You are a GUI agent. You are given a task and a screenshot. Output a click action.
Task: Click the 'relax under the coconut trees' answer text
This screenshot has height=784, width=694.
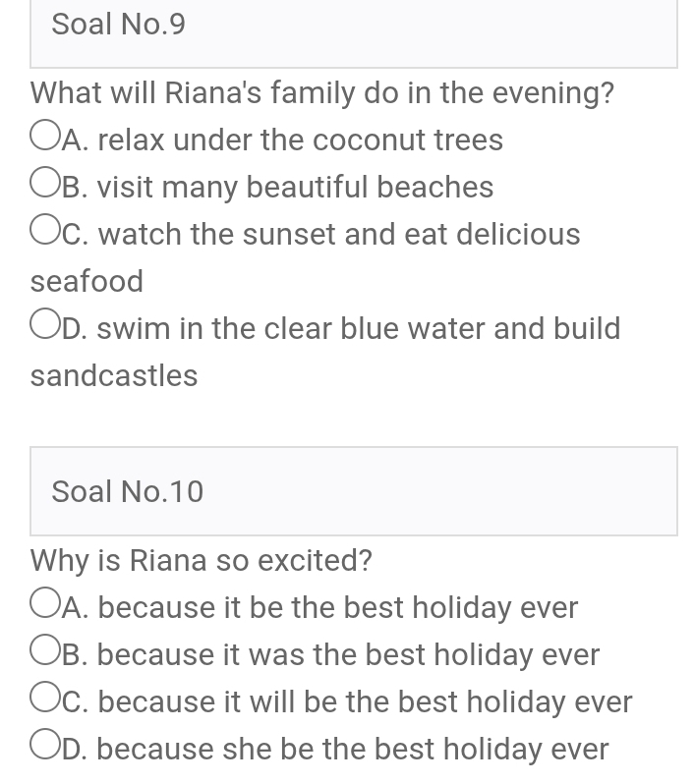tap(300, 140)
